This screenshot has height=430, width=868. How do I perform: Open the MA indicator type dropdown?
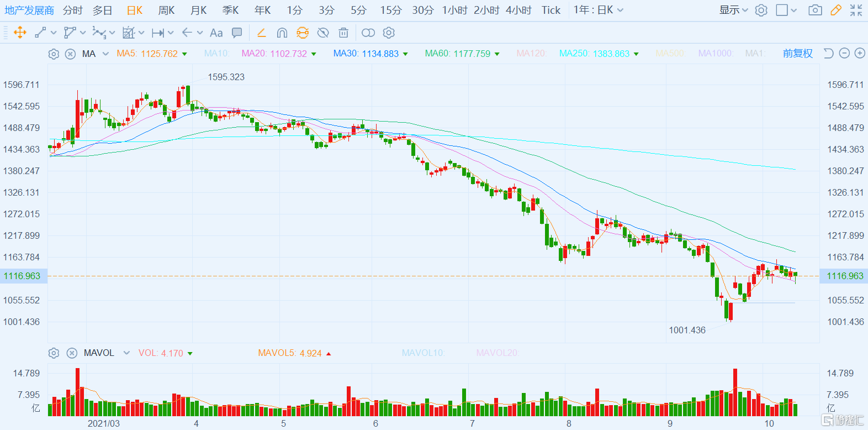pyautogui.click(x=105, y=54)
